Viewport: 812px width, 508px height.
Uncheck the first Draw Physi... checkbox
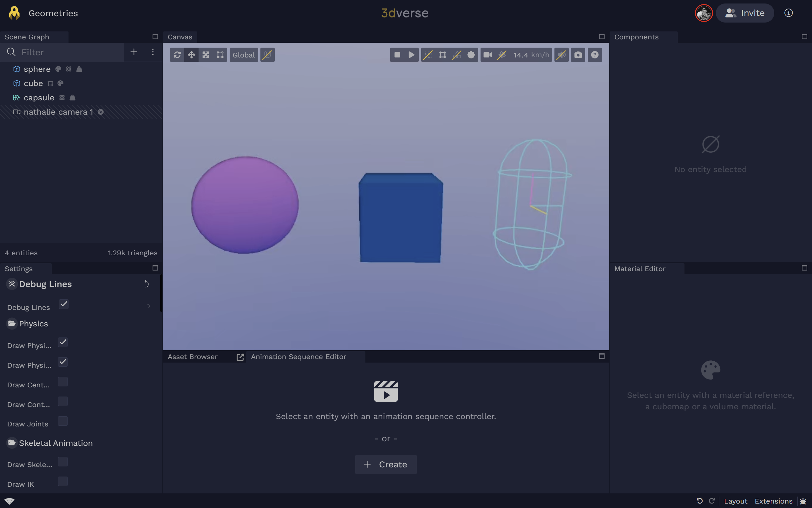coord(63,342)
